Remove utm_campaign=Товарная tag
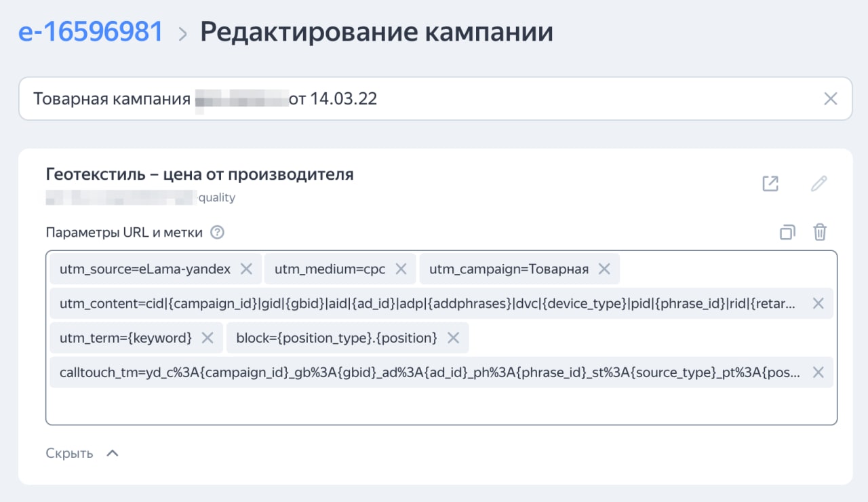The width and height of the screenshot is (868, 502). point(604,269)
